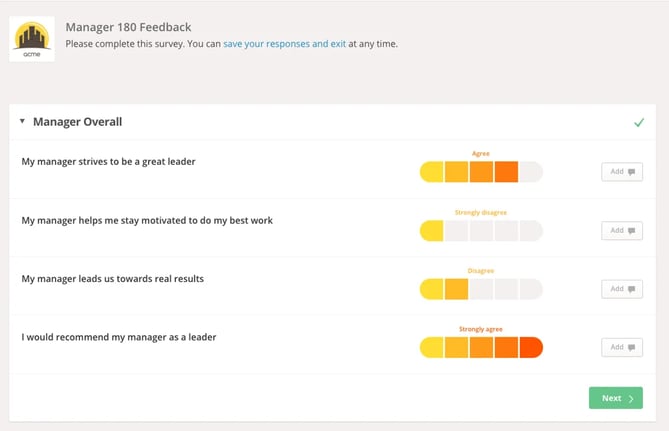Select third rating segment for 'recommend my manager'

click(481, 348)
